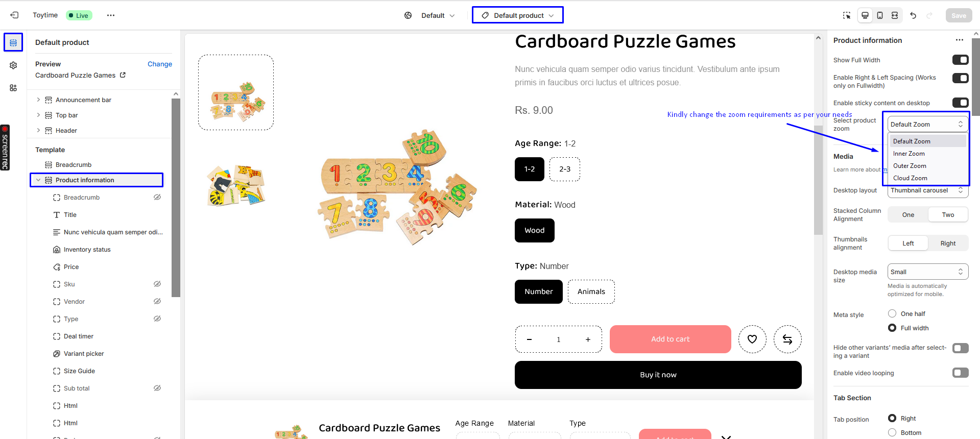
Task: Enable video looping toggle
Action: [960, 373]
